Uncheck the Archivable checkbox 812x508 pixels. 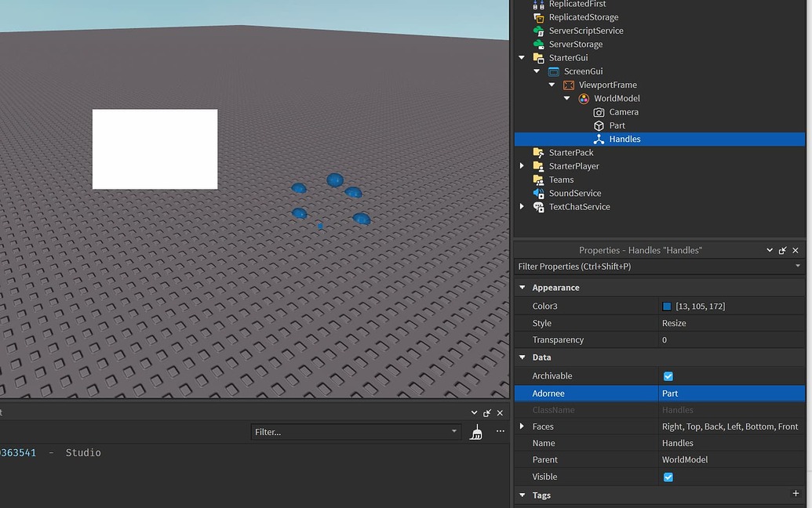coord(668,376)
